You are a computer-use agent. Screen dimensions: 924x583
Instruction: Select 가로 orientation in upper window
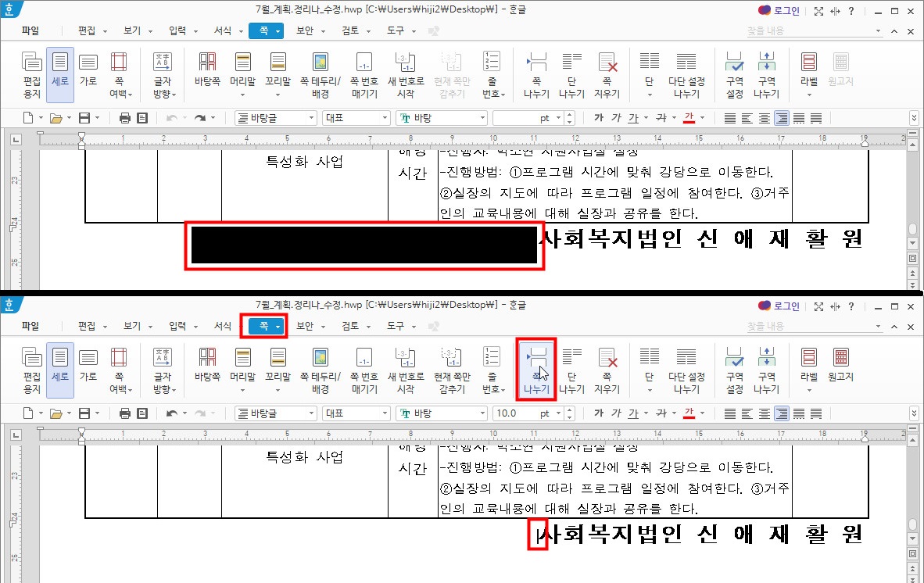[x=88, y=70]
